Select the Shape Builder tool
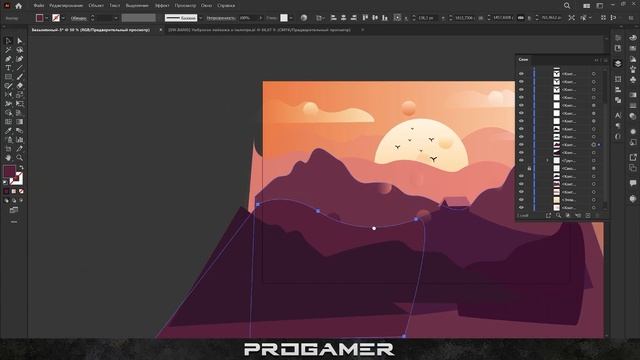Viewport: 640px width, 360px height. pos(8,113)
